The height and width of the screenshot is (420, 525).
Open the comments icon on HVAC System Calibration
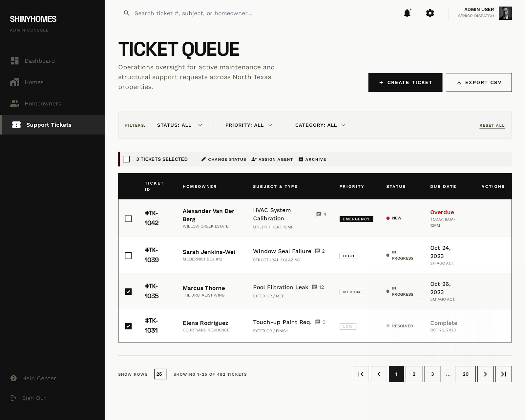pyautogui.click(x=319, y=214)
